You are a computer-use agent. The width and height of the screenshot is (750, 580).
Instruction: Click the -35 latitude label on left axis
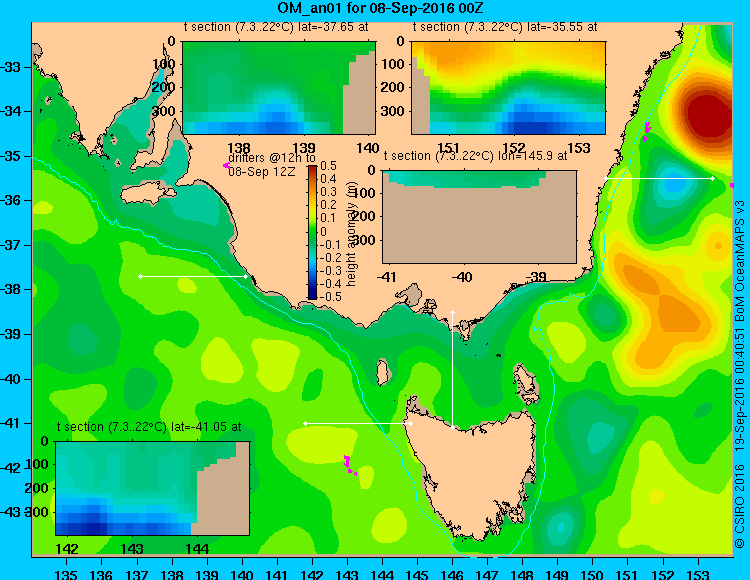[x=11, y=156]
